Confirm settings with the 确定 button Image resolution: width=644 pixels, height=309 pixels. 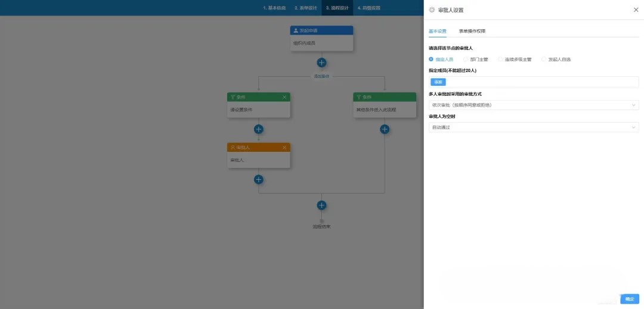pos(629,299)
